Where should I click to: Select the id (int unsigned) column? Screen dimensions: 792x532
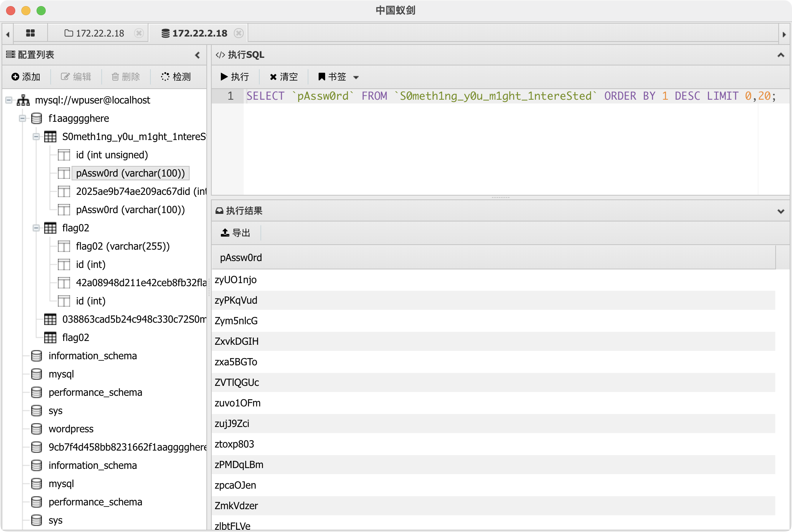[x=112, y=155]
